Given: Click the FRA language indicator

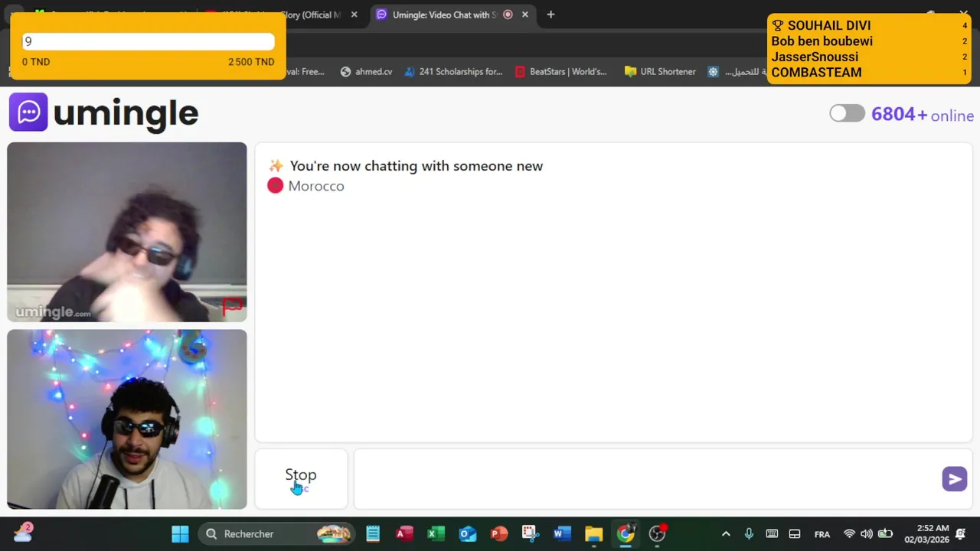Looking at the screenshot, I should pyautogui.click(x=822, y=534).
